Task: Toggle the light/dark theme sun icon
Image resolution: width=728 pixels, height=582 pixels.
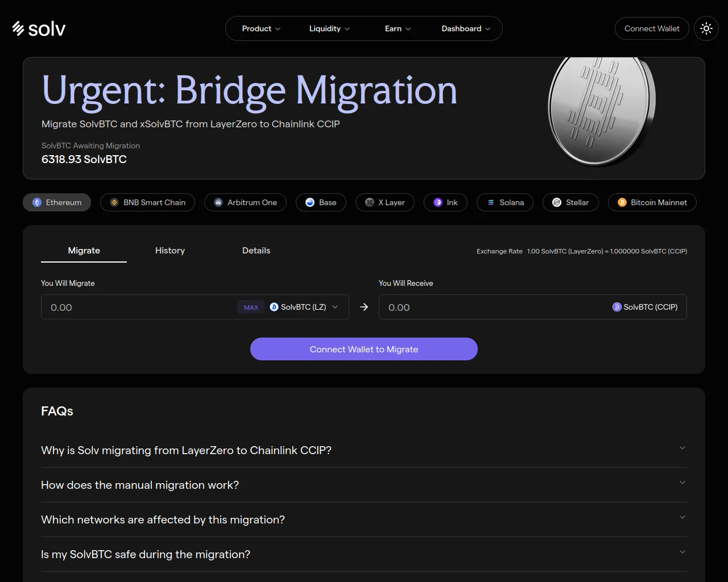Action: [706, 28]
